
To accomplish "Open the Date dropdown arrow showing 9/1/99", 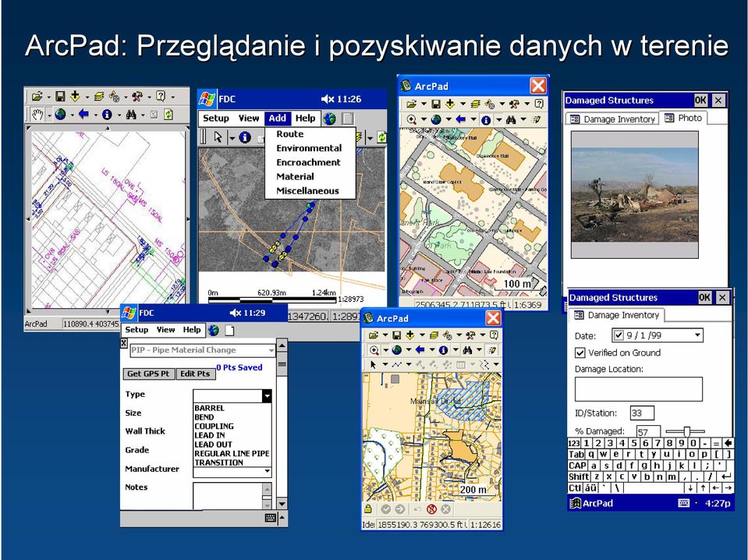I will [x=697, y=335].
